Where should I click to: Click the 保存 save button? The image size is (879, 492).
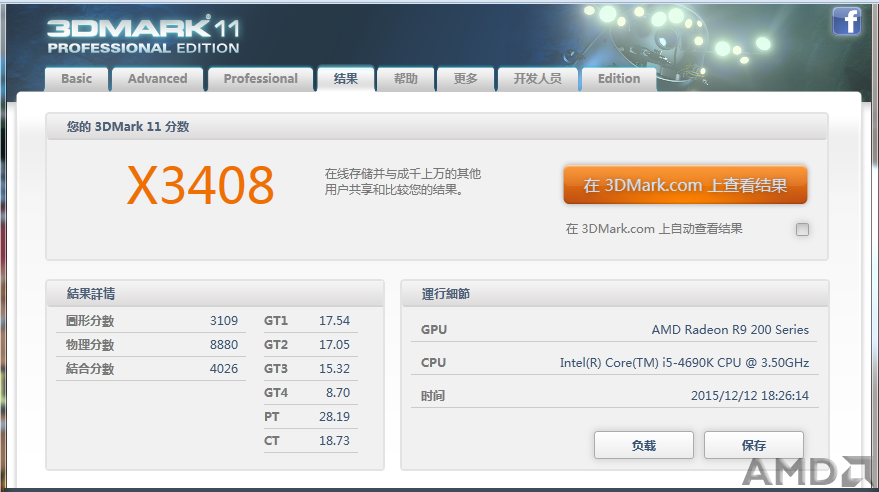pyautogui.click(x=753, y=445)
